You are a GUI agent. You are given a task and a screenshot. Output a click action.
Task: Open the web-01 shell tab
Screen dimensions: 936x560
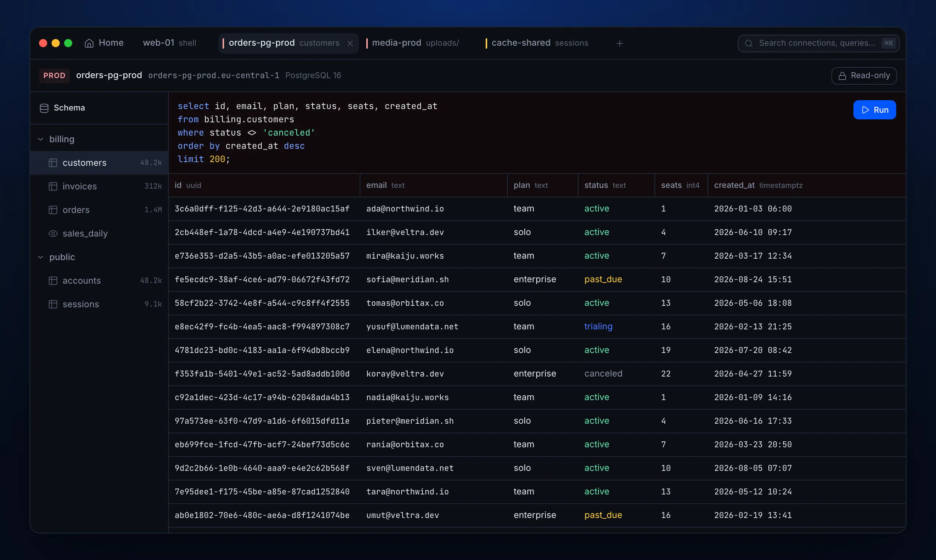point(170,43)
